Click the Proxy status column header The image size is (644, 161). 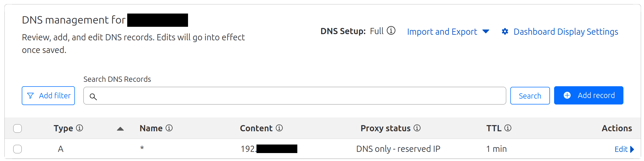[385, 128]
